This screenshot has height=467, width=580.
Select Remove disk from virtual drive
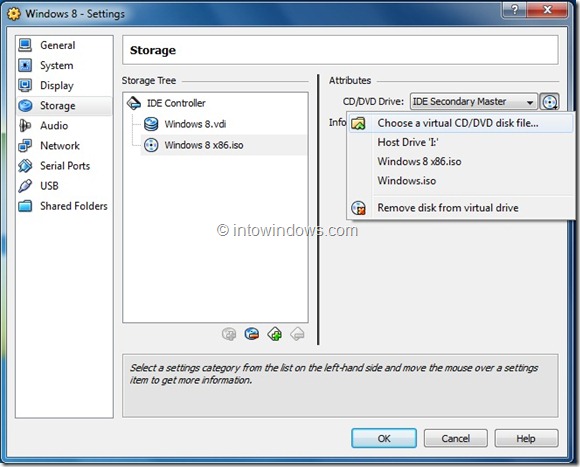click(461, 208)
